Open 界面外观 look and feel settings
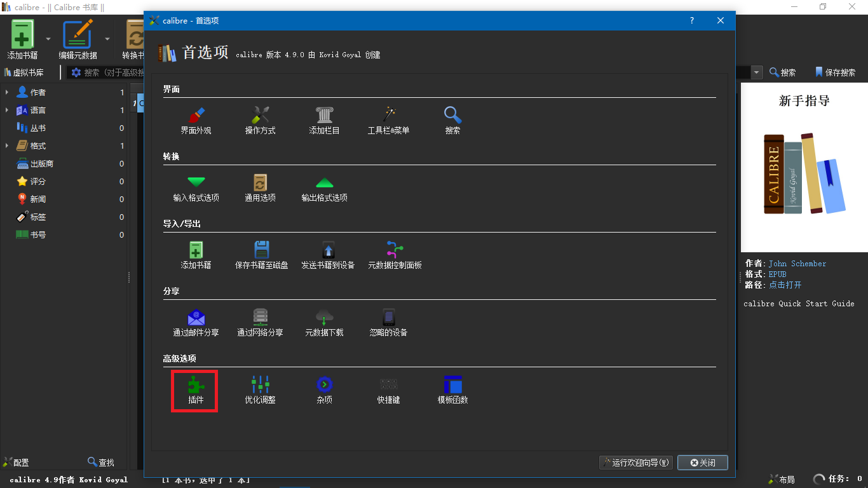The height and width of the screenshot is (488, 868). [196, 121]
